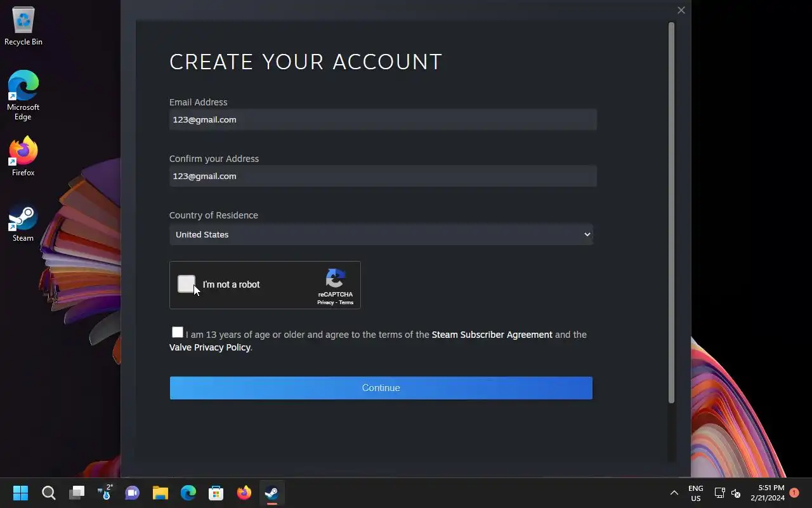The height and width of the screenshot is (508, 812).
Task: Check the I'm not a robot box
Action: point(187,284)
